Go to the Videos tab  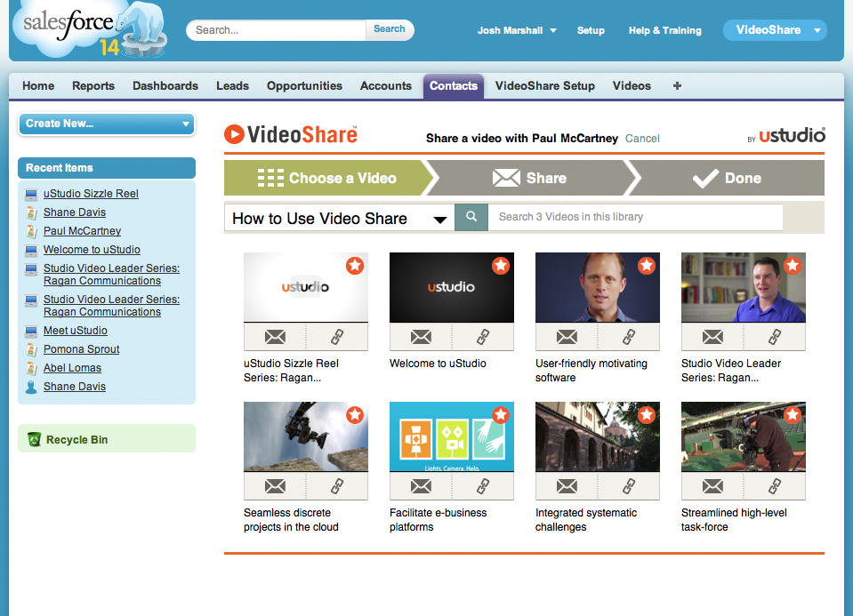[632, 86]
